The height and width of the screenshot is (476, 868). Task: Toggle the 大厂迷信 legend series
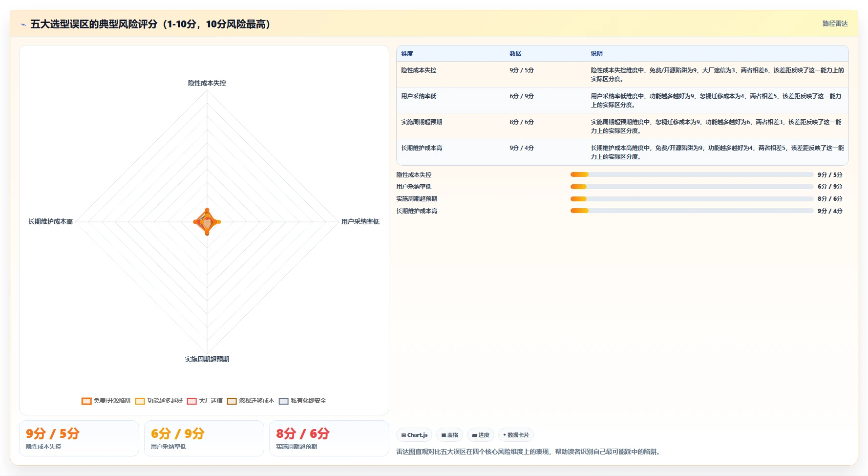205,401
